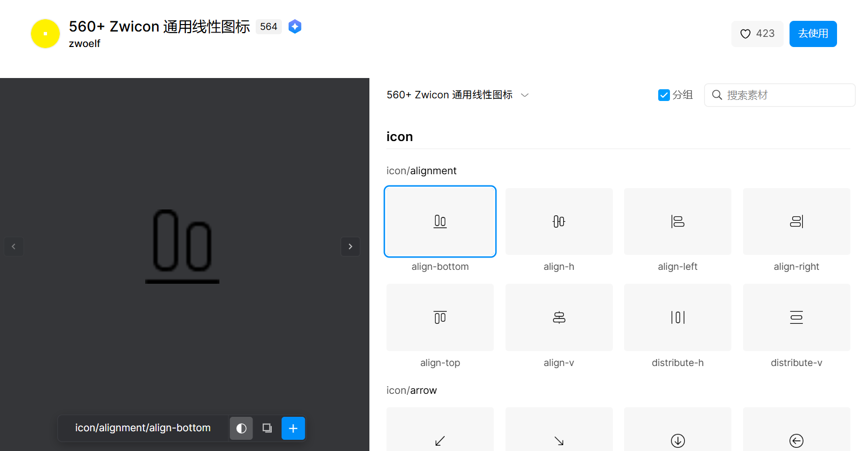
Task: Select the circled left arrow icon tile
Action: [796, 430]
